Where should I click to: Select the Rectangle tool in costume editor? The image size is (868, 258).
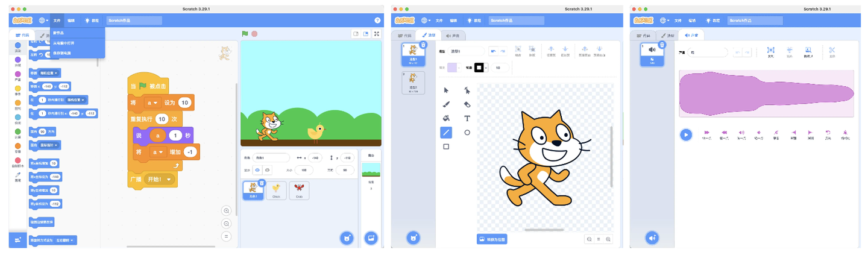(446, 146)
